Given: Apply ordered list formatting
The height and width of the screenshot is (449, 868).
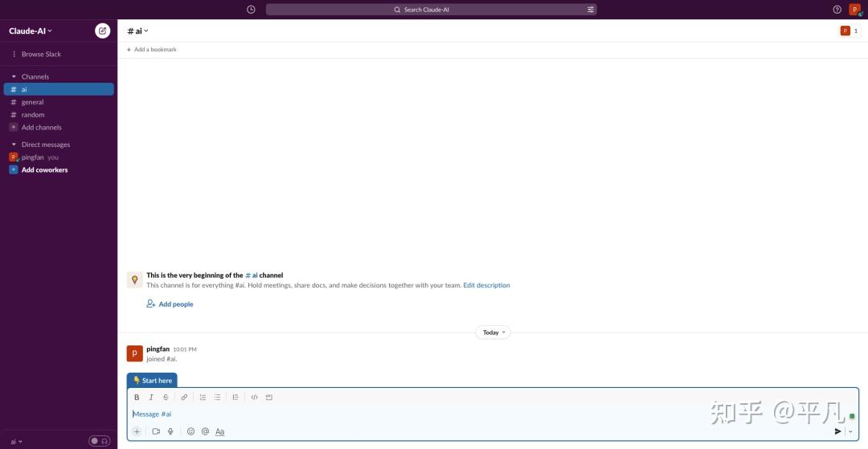Looking at the screenshot, I should click(x=203, y=397).
